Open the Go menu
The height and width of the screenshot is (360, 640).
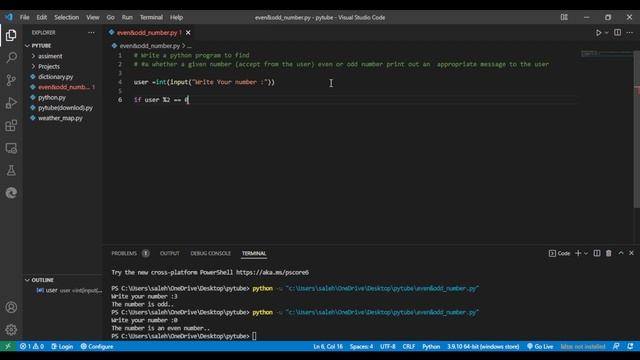(111, 17)
